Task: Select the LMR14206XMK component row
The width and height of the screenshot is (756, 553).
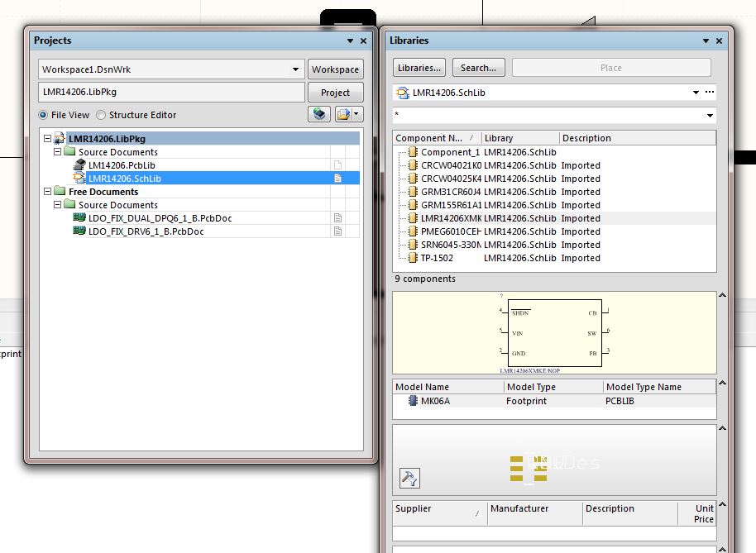Action: (554, 218)
